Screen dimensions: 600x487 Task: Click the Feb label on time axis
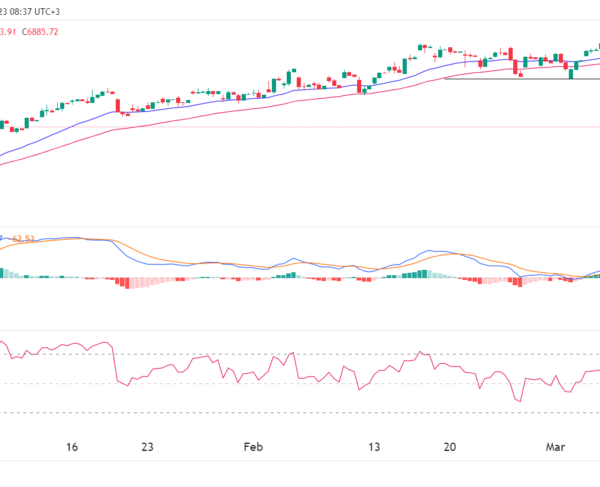pyautogui.click(x=253, y=447)
